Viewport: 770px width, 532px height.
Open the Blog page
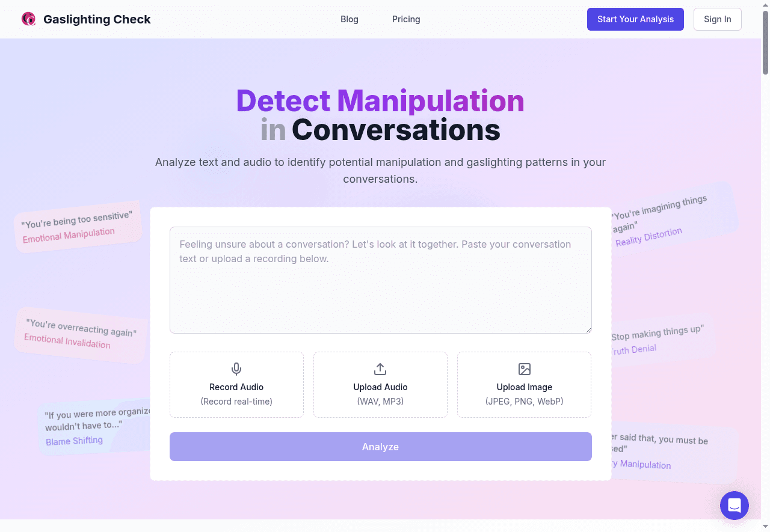coord(349,19)
